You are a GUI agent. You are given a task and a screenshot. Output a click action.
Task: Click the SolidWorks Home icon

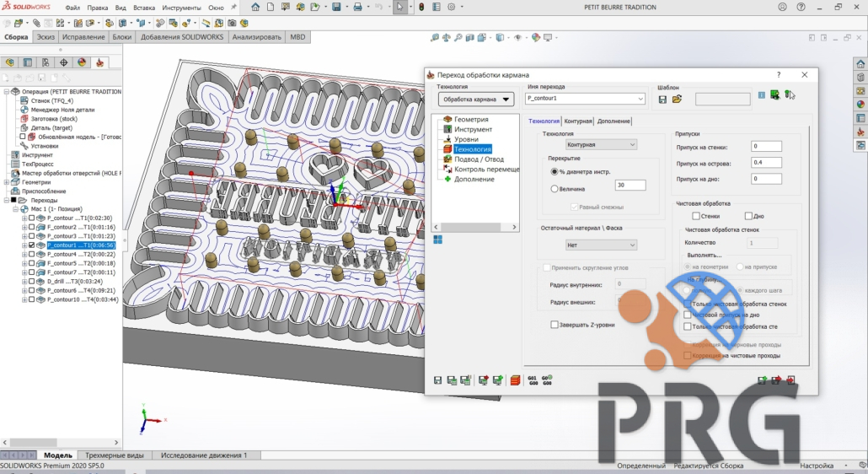coord(255,8)
